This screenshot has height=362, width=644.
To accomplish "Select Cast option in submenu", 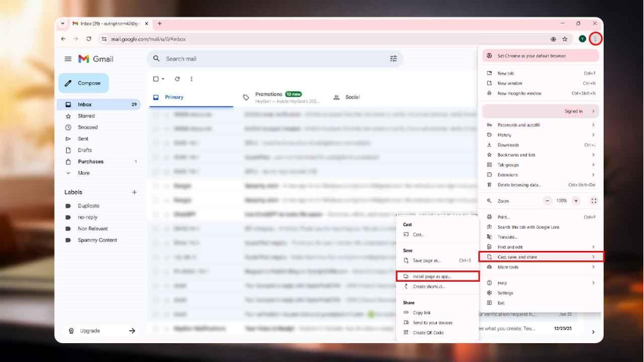I will [437, 235].
